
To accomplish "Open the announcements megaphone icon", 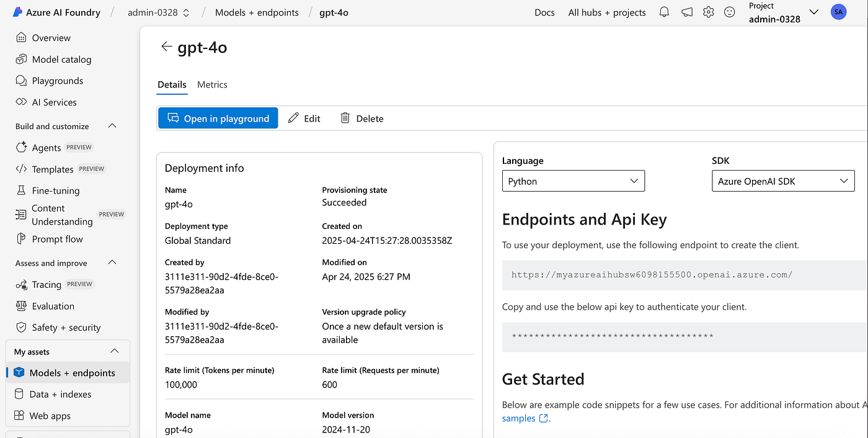I will (686, 12).
